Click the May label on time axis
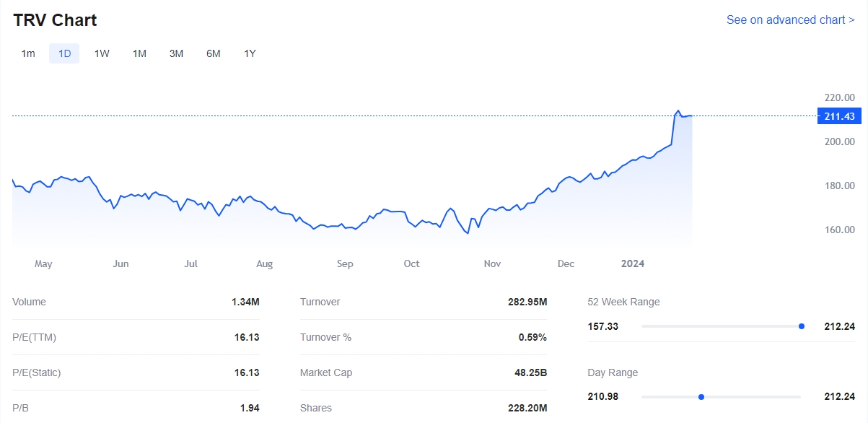 tap(43, 264)
